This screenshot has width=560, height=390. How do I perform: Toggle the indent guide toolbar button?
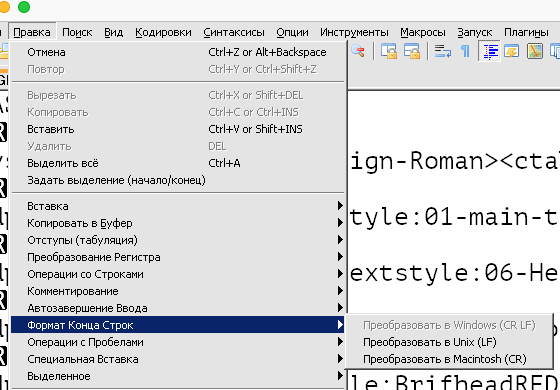(x=489, y=51)
